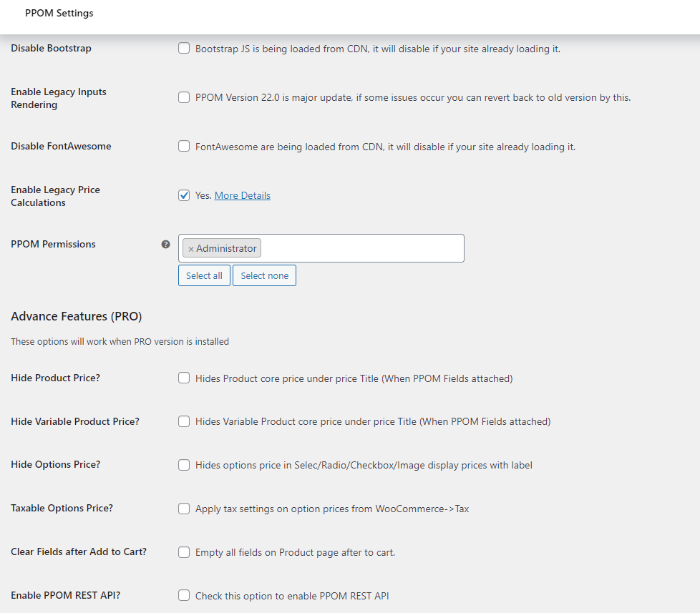Remove the Administrator tag via its x
This screenshot has width=700, height=613.
tap(190, 249)
